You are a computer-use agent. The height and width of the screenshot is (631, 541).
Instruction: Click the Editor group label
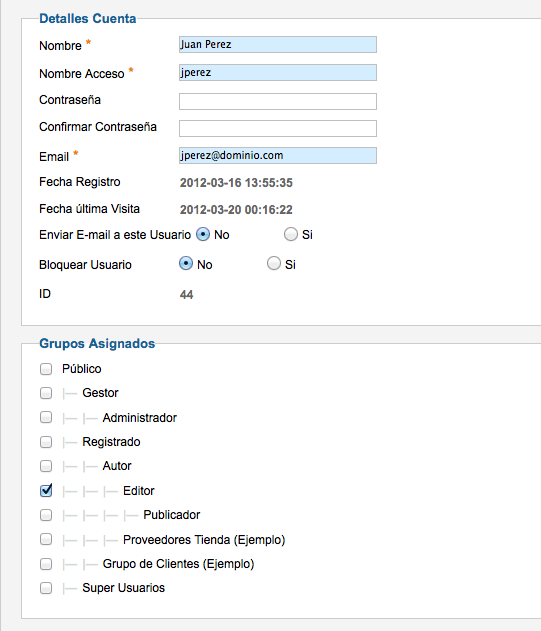click(138, 491)
